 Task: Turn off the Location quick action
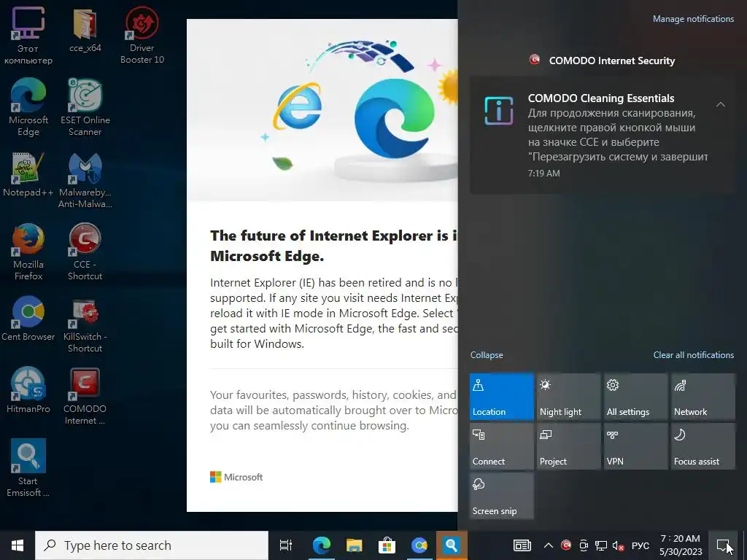502,397
